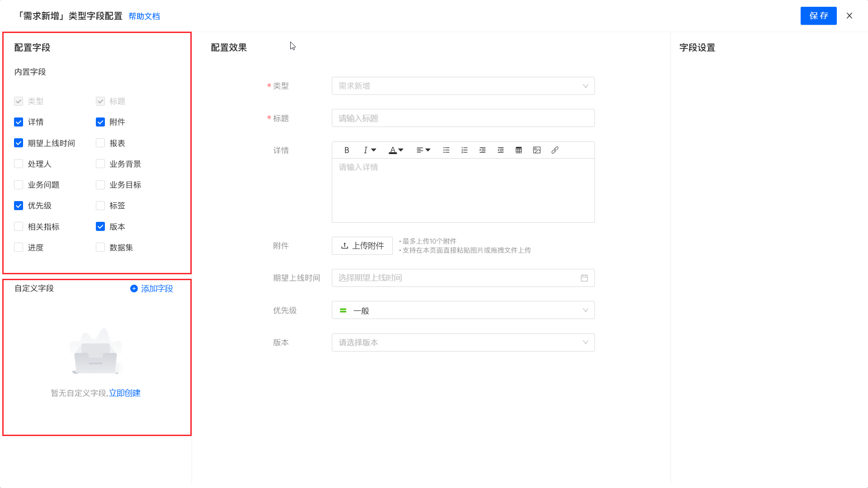Screen dimensions: 868x488
Task: Click the numbered list icon
Action: tap(464, 150)
